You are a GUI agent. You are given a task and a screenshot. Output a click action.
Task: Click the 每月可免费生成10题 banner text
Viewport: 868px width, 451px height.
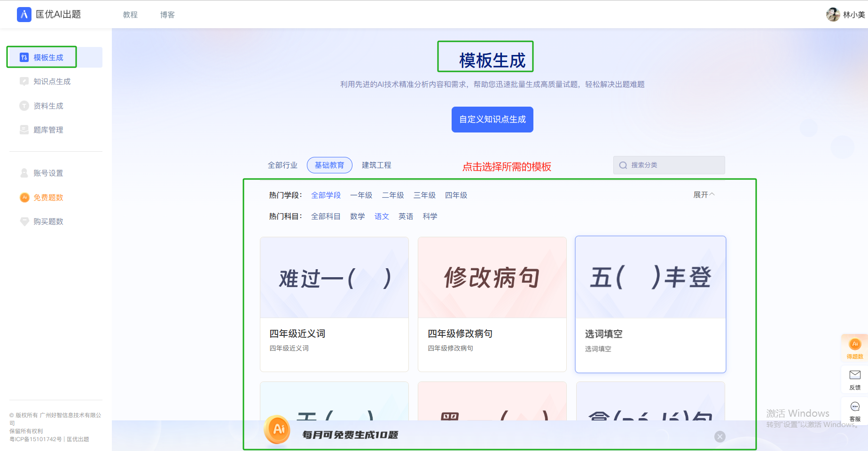(x=350, y=435)
